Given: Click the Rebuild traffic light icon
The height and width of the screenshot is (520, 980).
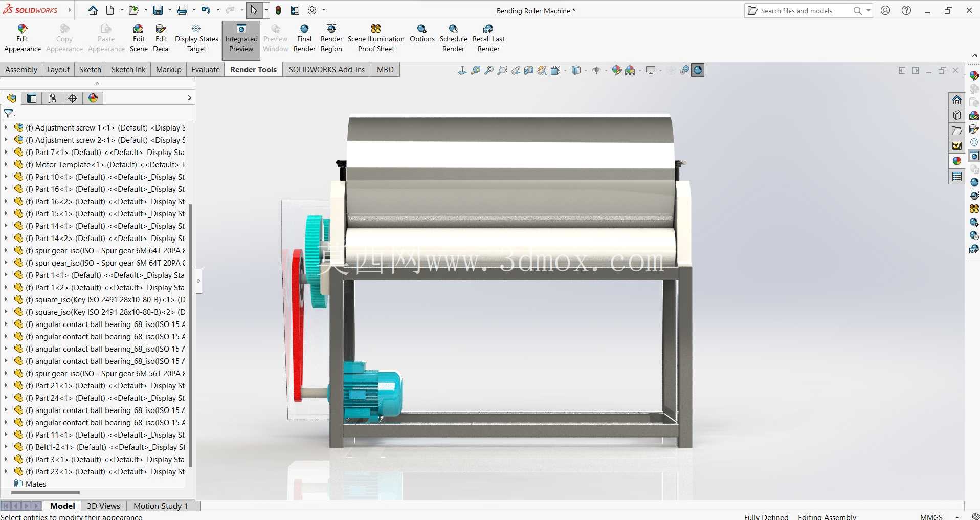Looking at the screenshot, I should 278,10.
